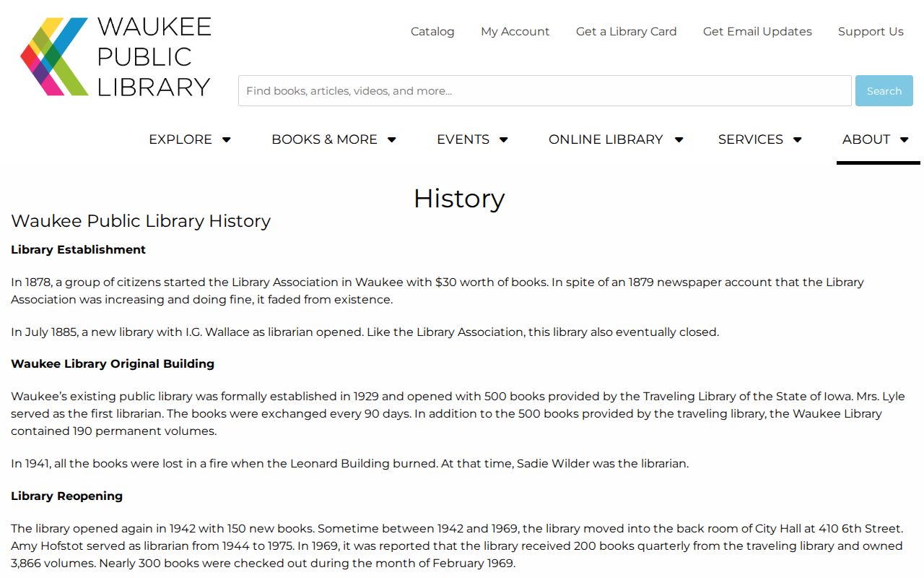Click the blue Search button
The image size is (924, 578).
click(x=884, y=91)
